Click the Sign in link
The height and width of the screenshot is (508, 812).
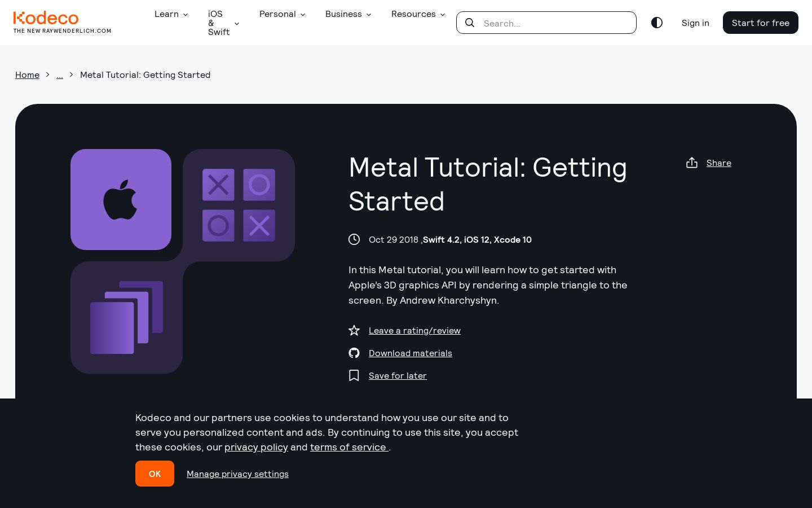point(695,23)
